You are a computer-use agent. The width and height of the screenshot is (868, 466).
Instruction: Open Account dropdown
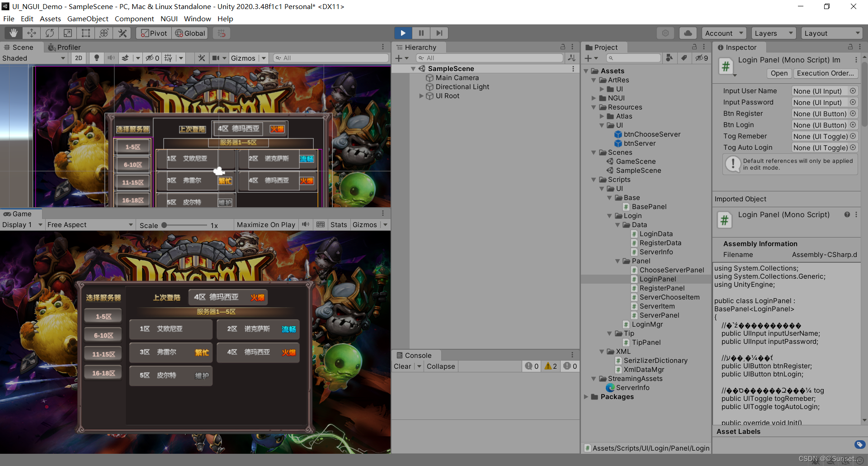[724, 33]
